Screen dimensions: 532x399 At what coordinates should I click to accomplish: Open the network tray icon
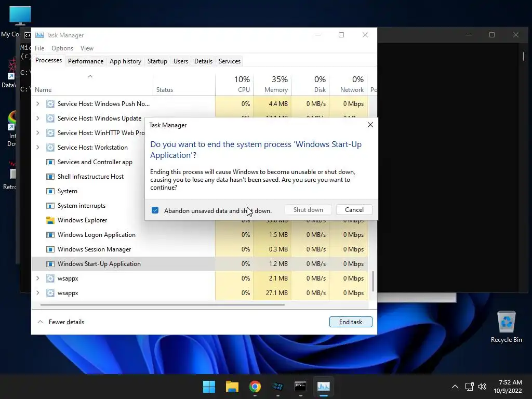(470, 387)
